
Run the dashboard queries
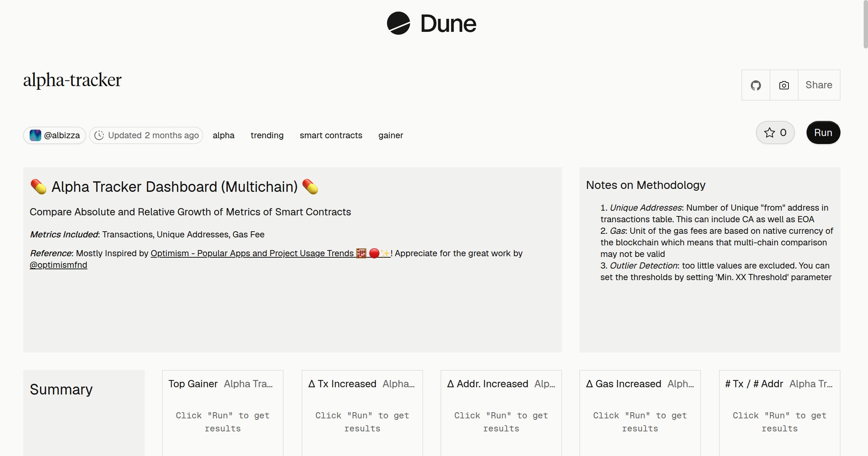[823, 132]
